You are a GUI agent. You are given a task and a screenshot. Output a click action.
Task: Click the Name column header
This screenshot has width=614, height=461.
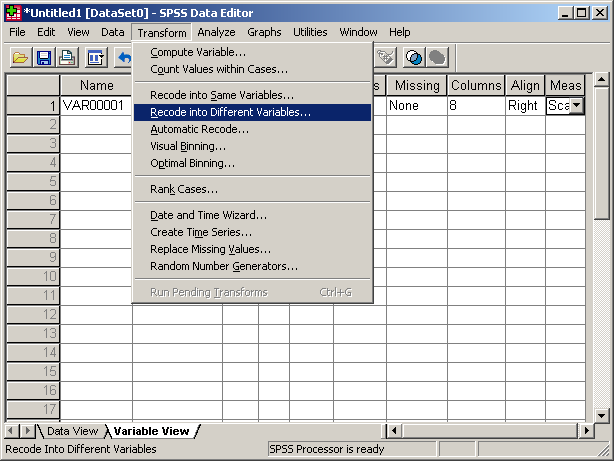click(x=96, y=85)
